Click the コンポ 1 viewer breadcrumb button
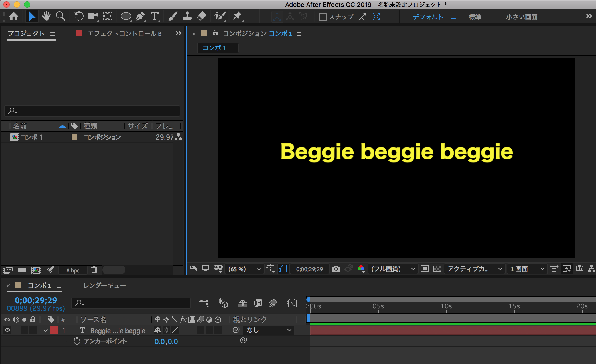The height and width of the screenshot is (364, 596). (x=218, y=48)
